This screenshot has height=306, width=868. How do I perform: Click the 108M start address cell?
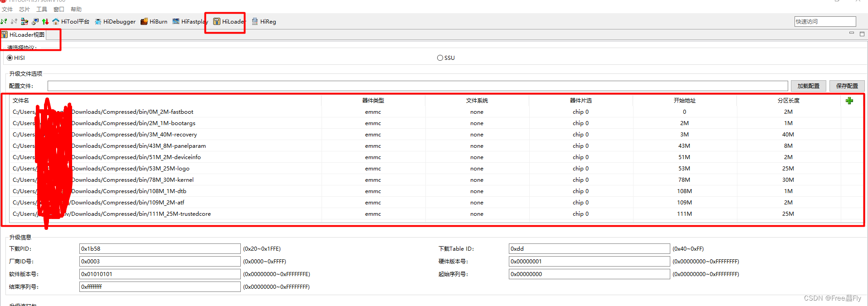pos(684,191)
